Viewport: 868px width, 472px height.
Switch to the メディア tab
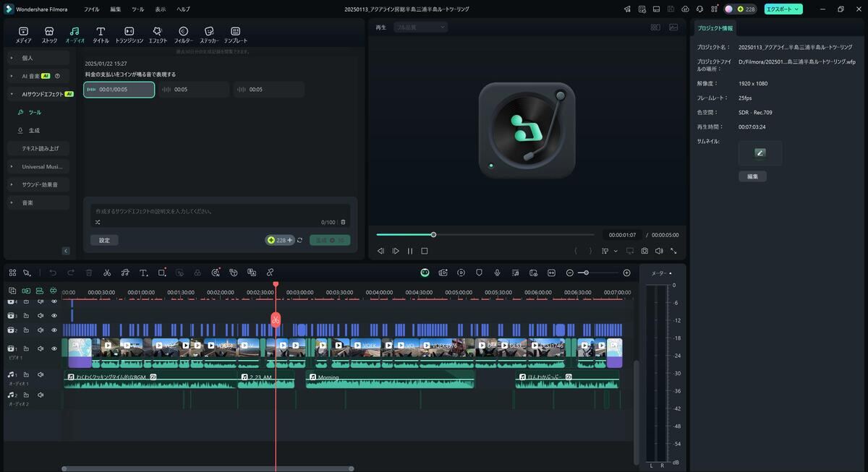pyautogui.click(x=23, y=35)
